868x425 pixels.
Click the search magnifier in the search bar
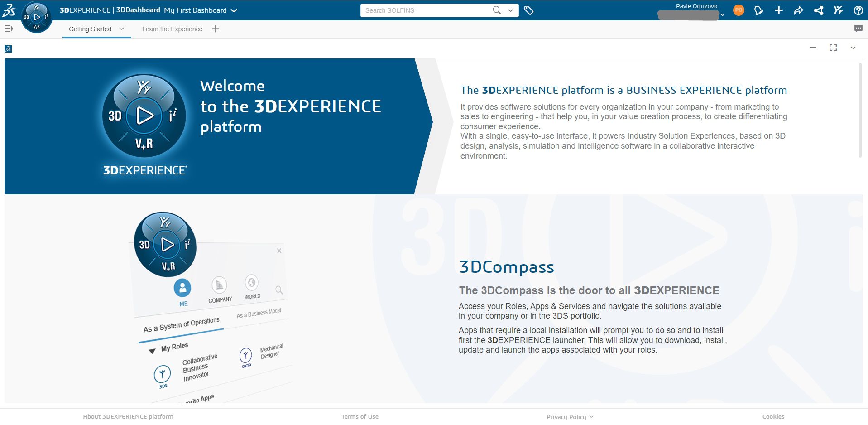pos(497,10)
